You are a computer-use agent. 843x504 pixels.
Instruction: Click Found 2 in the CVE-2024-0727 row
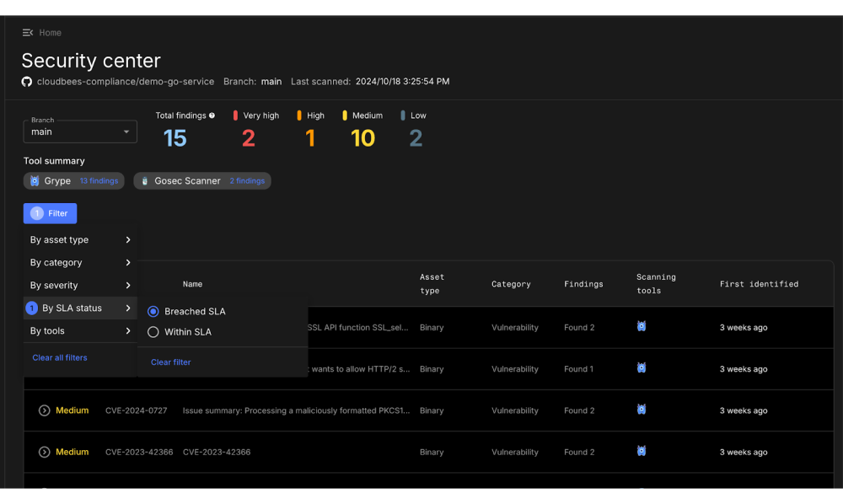pyautogui.click(x=579, y=410)
